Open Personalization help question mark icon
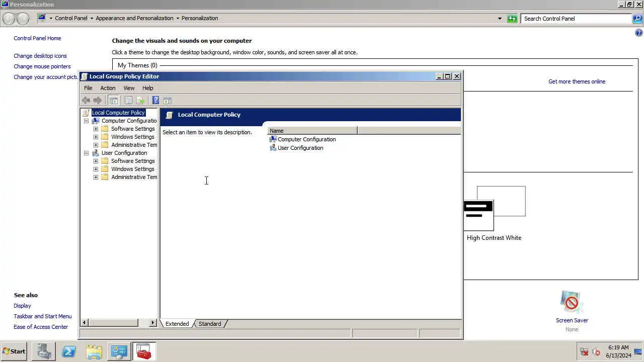The height and width of the screenshot is (362, 644). tap(639, 33)
